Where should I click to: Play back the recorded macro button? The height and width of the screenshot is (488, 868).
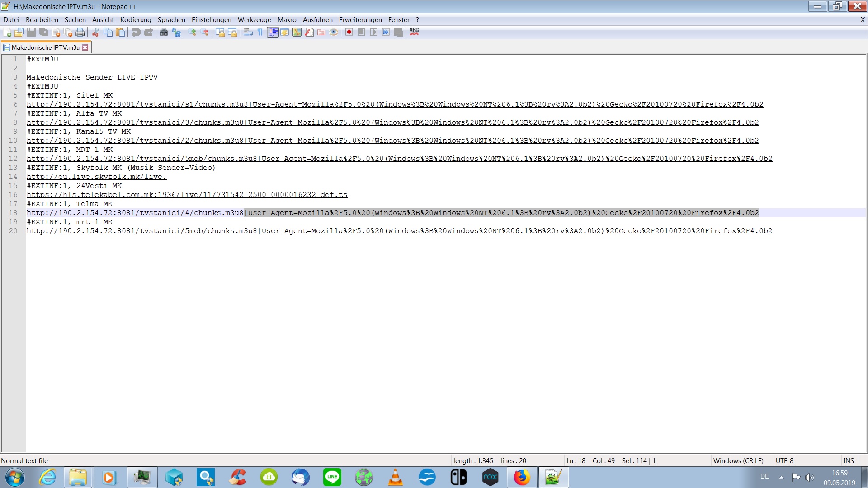(373, 32)
